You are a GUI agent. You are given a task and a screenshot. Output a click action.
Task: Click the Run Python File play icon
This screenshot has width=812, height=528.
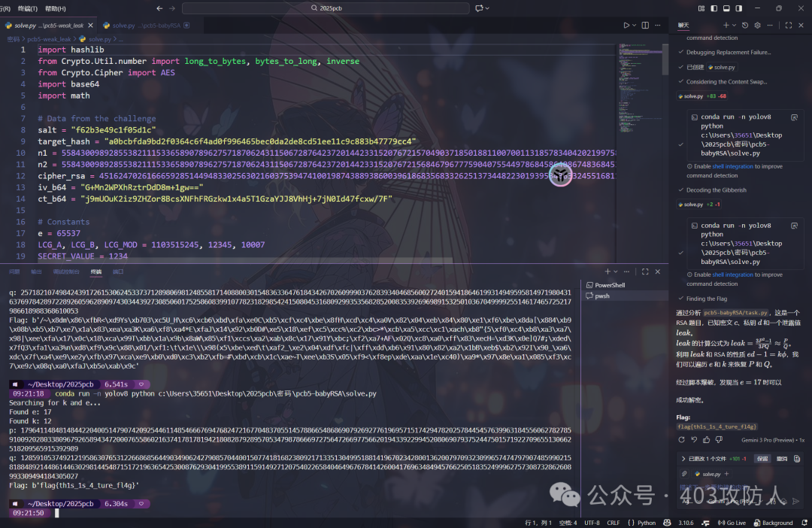click(x=626, y=25)
